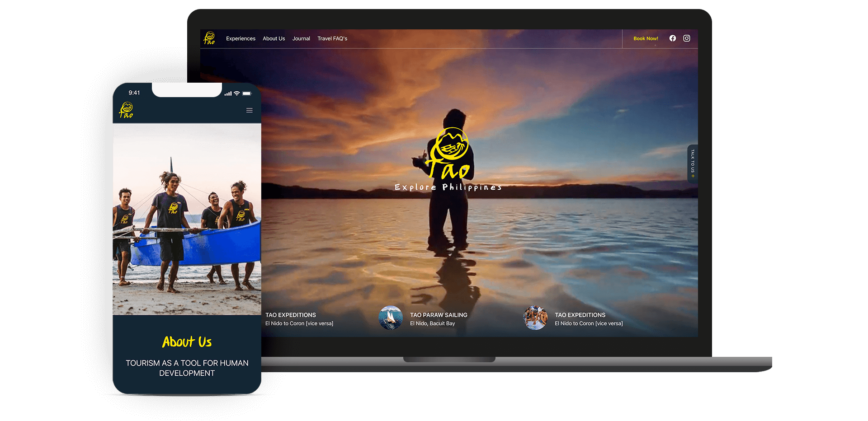
Task: Select the right Tao Expeditions round thumbnail
Action: (535, 318)
